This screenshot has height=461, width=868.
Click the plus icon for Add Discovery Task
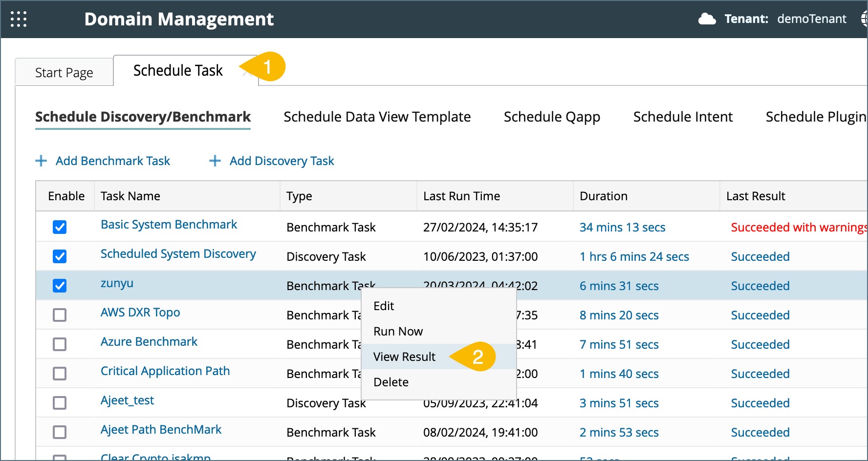pyautogui.click(x=215, y=161)
